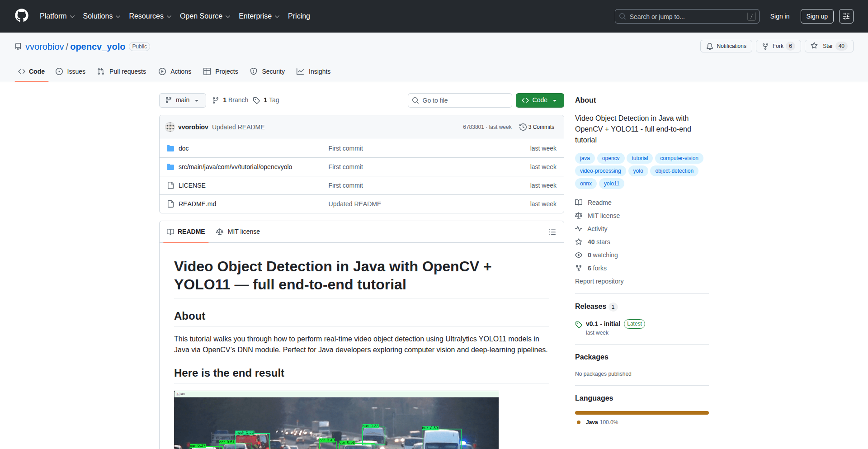Switch to the Pull requests tab
Screen dimensions: 868x449
click(x=122, y=71)
